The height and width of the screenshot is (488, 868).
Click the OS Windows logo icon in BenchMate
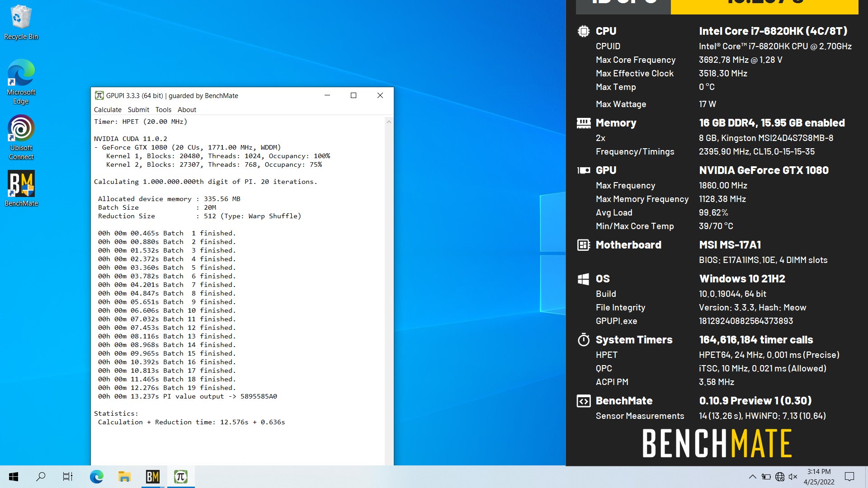click(x=584, y=279)
